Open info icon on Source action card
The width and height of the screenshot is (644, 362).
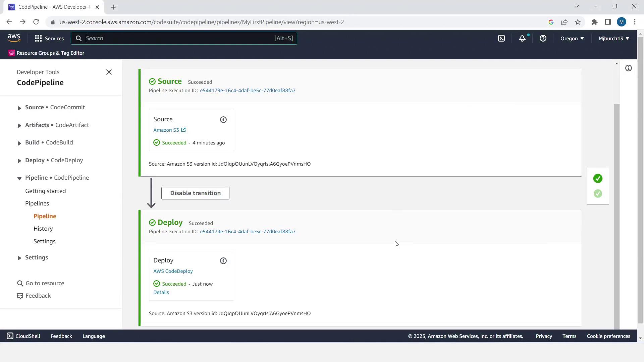(x=223, y=120)
